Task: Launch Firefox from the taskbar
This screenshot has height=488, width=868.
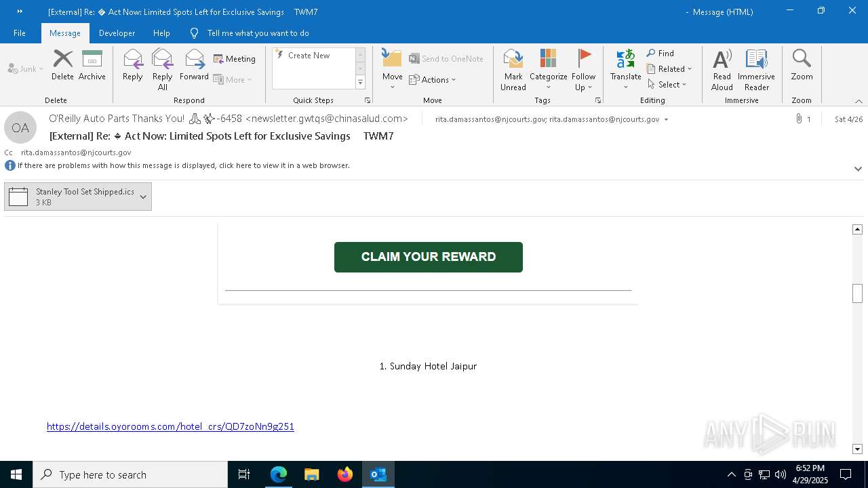Action: coord(345,474)
